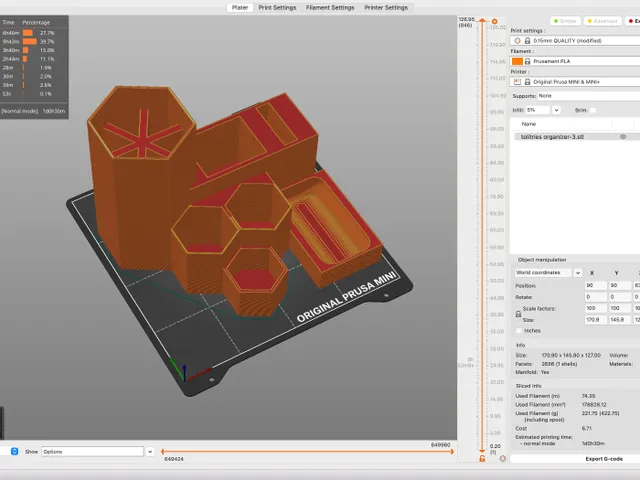Click the Size Y field showing 145.8
Screen dimensions: 640x480
[x=619, y=320]
